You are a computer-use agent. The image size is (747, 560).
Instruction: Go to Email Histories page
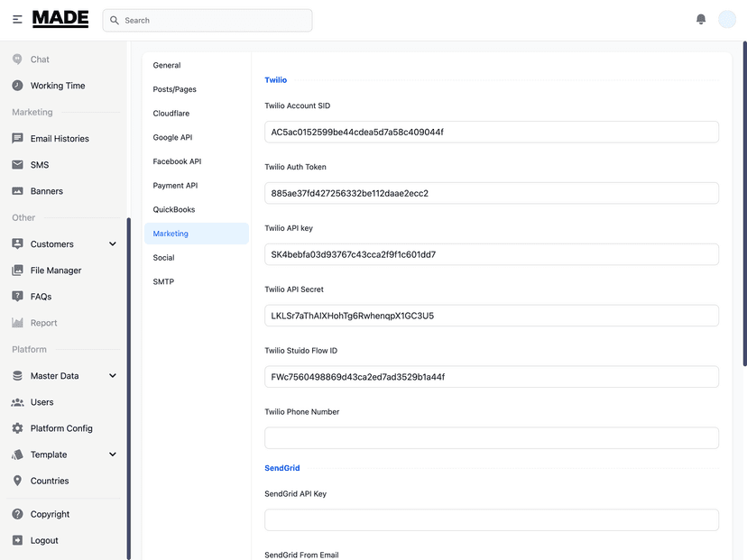coord(60,139)
